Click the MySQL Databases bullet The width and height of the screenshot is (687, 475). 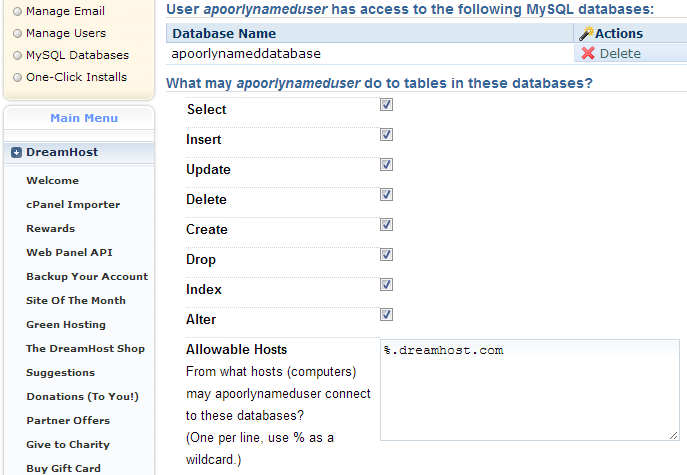17,55
